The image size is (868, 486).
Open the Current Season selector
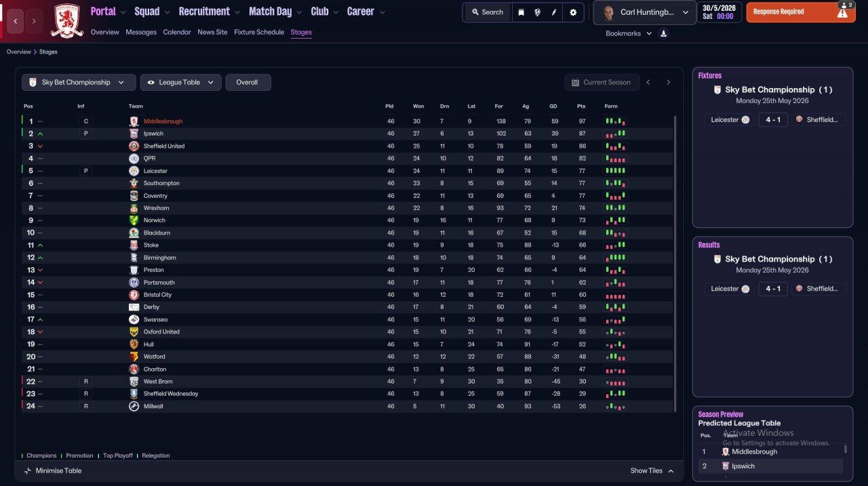[x=601, y=82]
